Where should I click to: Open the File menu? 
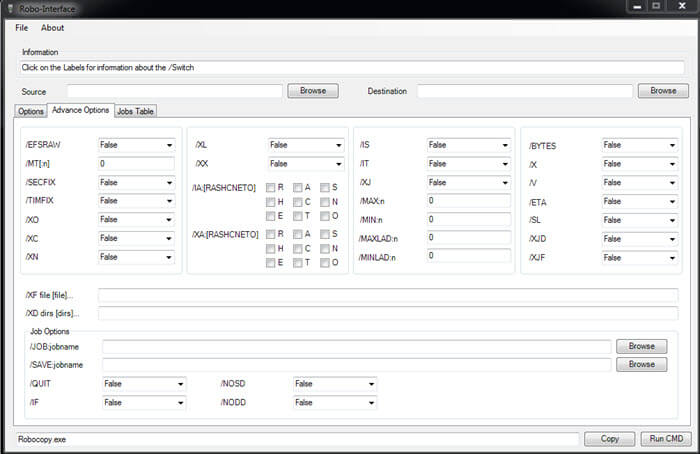21,28
